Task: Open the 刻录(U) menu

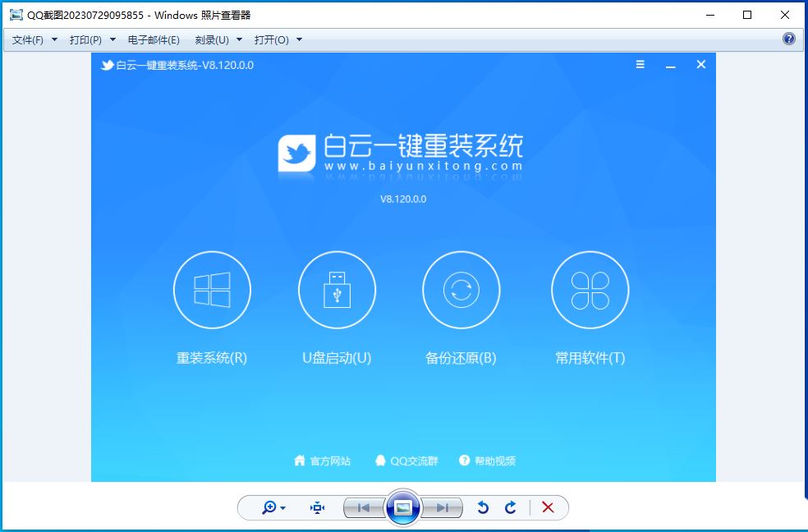Action: click(x=212, y=39)
